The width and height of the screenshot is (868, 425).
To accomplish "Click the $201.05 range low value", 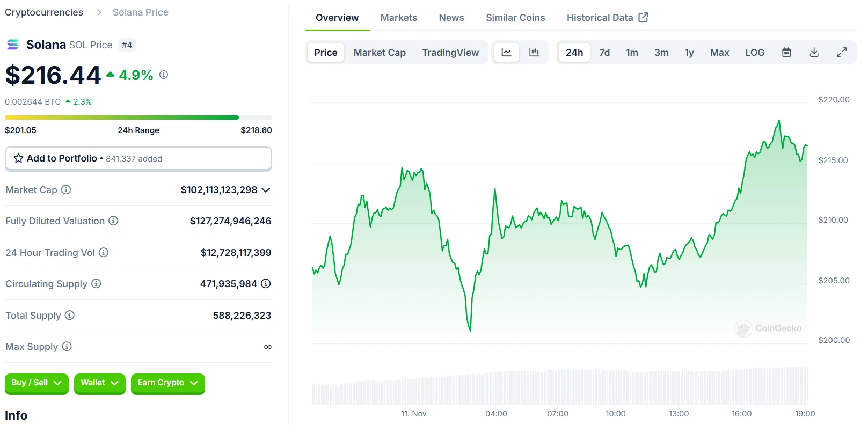I will click(x=21, y=130).
